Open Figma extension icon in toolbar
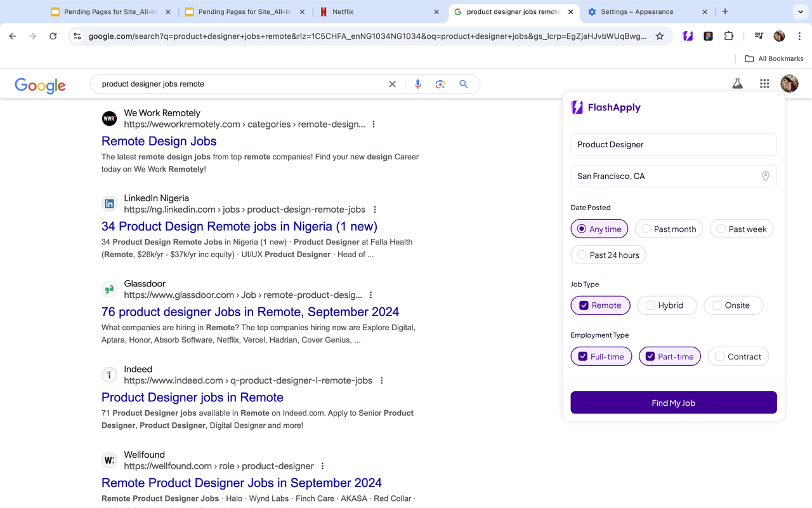This screenshot has width=812, height=508. point(708,36)
